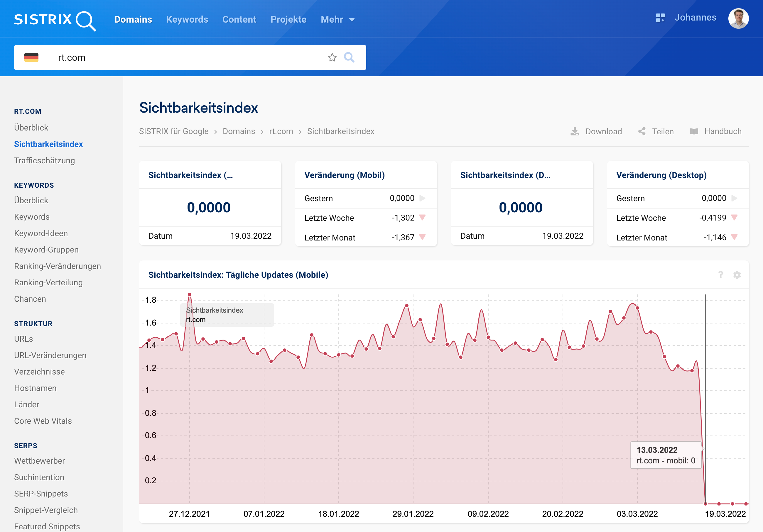
Task: Open the apps grid icon next to Johannes
Action: click(660, 18)
